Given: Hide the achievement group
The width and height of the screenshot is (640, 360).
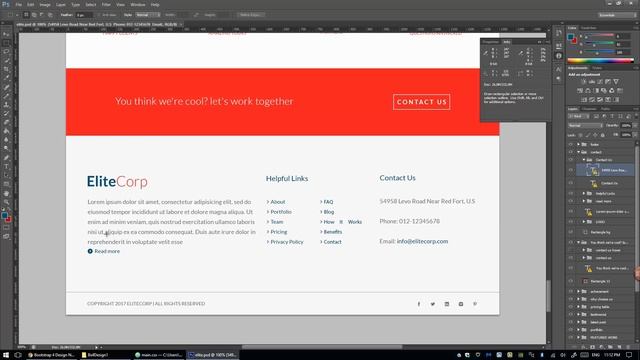Looking at the screenshot, I should (x=571, y=291).
